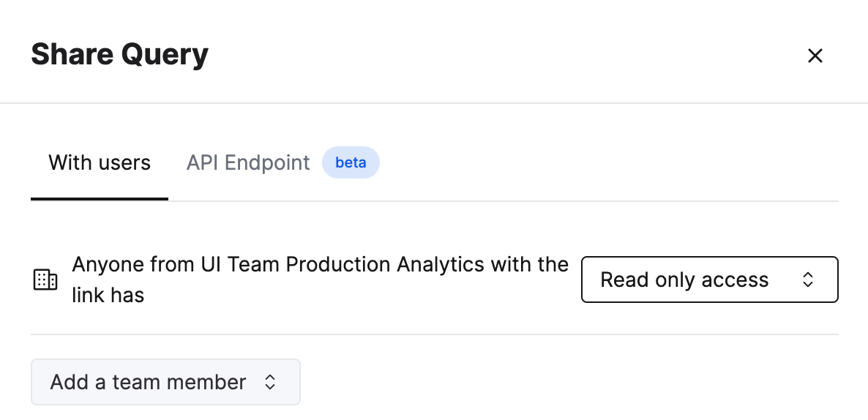Click the up-down chevron in Read only access
Screen dimensions: 868x420
tap(808, 280)
